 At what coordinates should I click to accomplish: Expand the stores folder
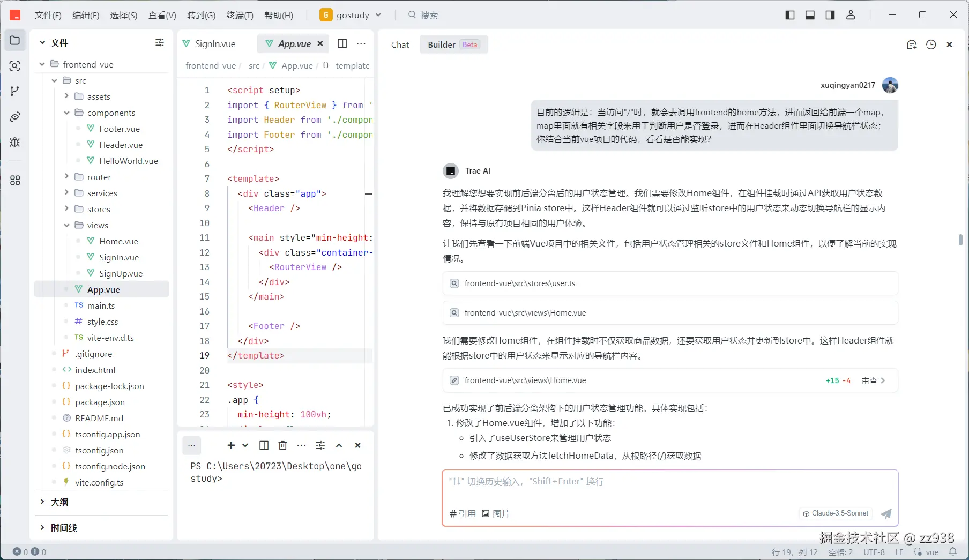(x=66, y=209)
